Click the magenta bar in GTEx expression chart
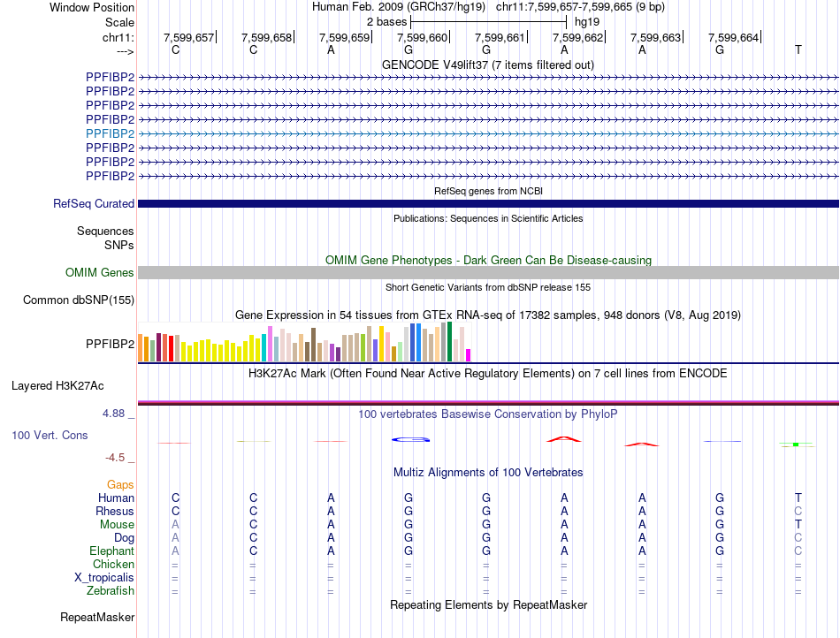This screenshot has height=638, width=840. click(x=469, y=355)
